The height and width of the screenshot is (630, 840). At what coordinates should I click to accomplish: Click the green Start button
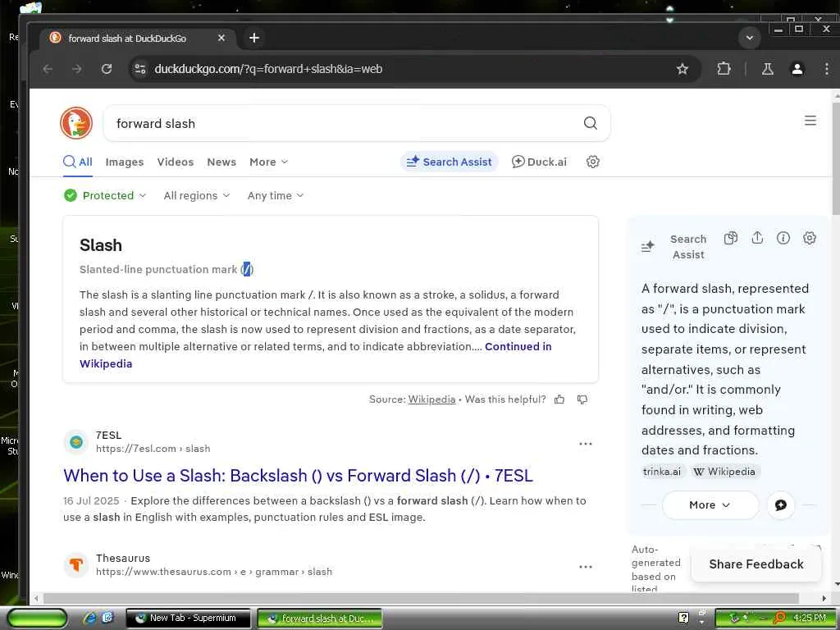tap(37, 618)
